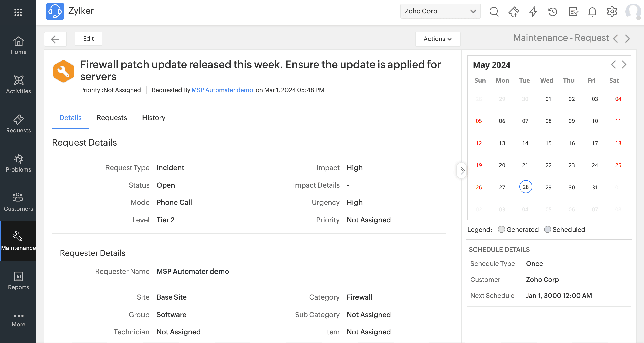The image size is (644, 343).
Task: Go to next month in calendar
Action: click(624, 65)
